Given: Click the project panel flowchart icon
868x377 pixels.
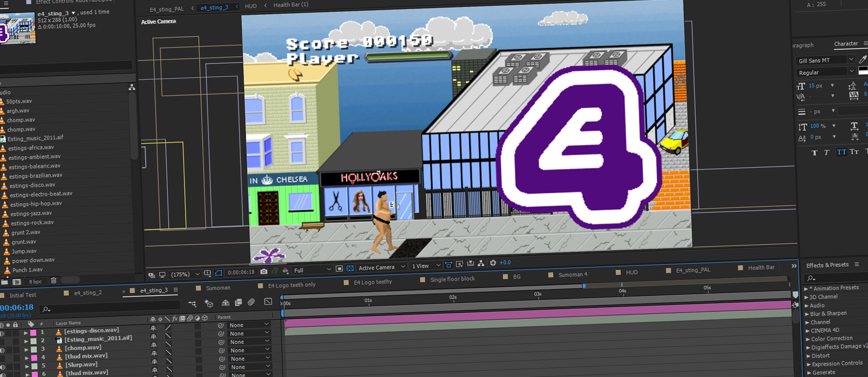Looking at the screenshot, I should 132,87.
